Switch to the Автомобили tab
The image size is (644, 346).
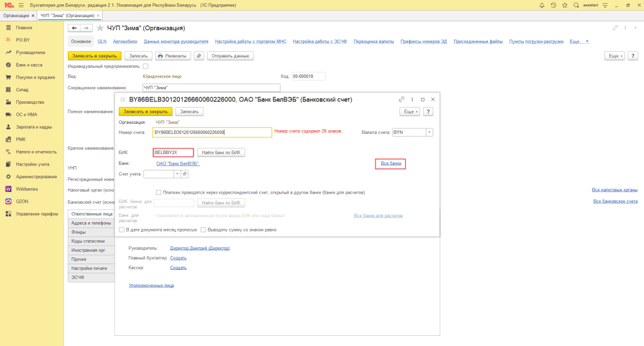click(x=125, y=42)
